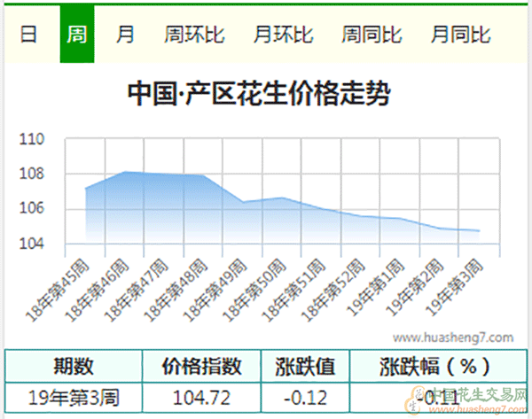This screenshot has height=419, width=532.
Task: Switch to the 周环比 tab
Action: (194, 35)
